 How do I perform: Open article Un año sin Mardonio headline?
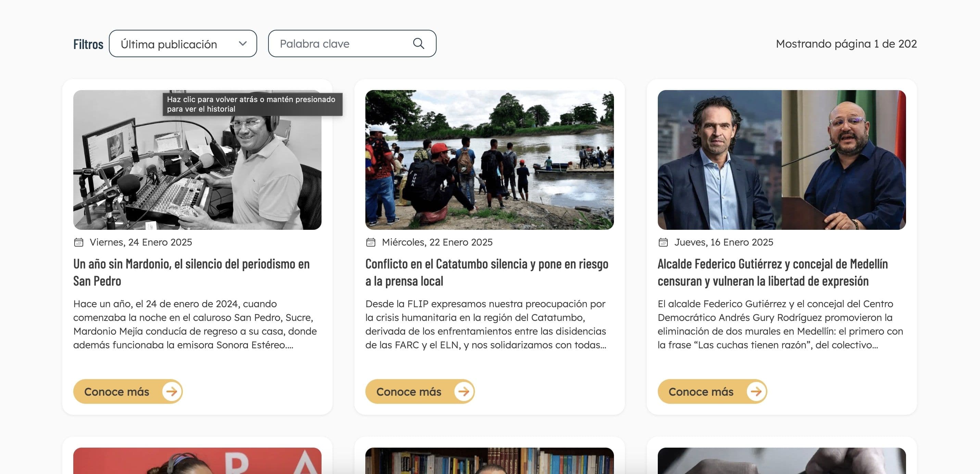(191, 272)
